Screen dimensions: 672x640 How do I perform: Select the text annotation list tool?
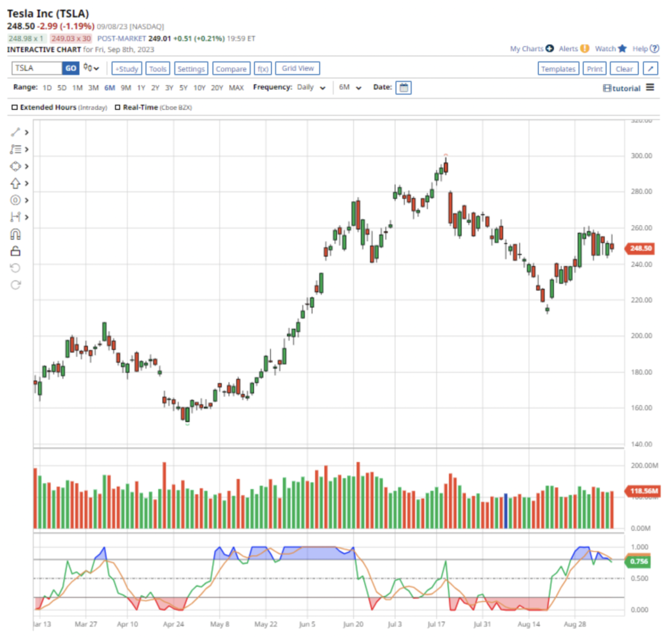click(x=16, y=149)
